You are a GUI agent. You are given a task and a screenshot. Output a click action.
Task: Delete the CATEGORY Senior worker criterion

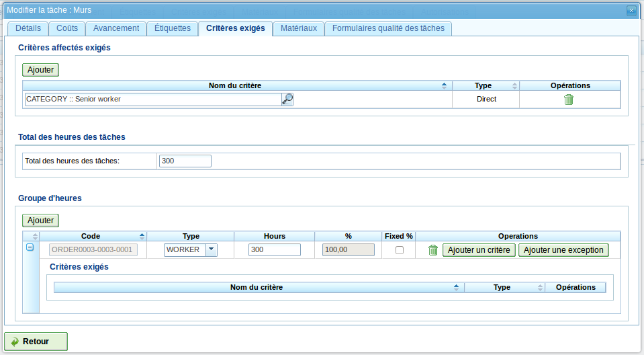click(x=569, y=100)
